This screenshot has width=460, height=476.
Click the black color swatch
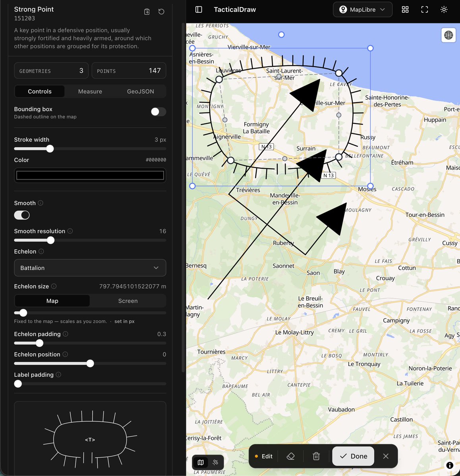pyautogui.click(x=90, y=175)
